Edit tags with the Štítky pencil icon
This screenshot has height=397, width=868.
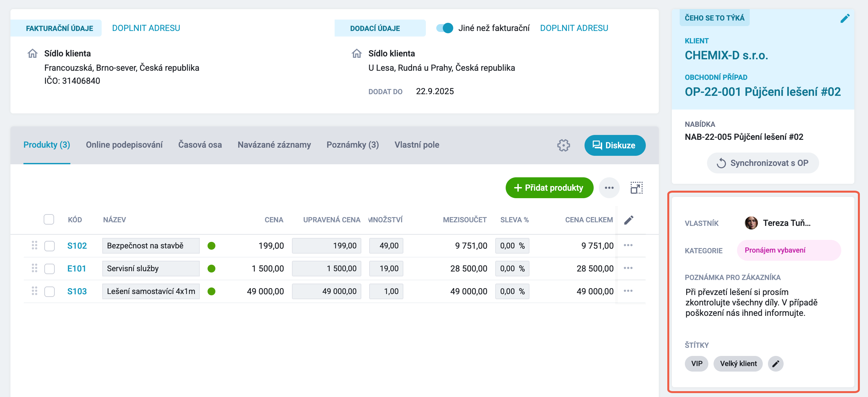(775, 364)
